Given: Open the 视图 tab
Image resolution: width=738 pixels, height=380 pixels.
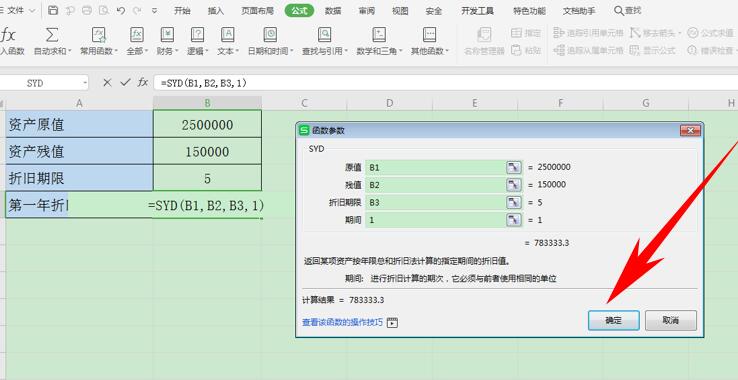Looking at the screenshot, I should pyautogui.click(x=400, y=10).
